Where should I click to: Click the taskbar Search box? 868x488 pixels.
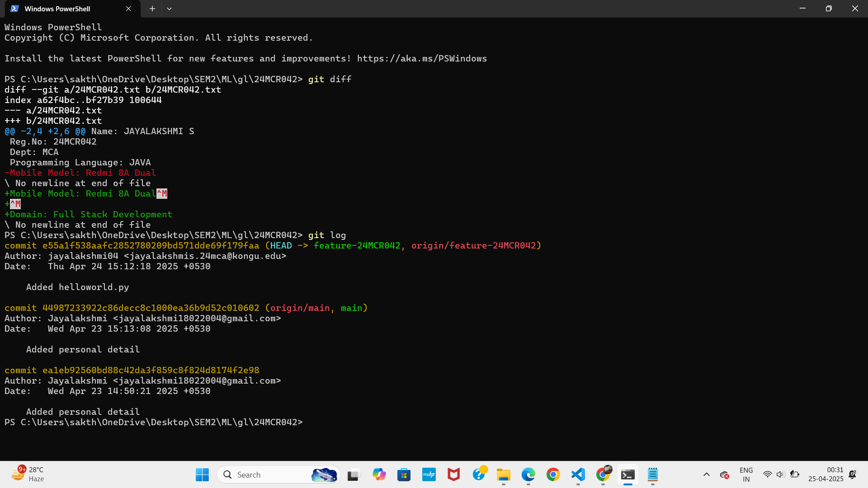pyautogui.click(x=278, y=474)
